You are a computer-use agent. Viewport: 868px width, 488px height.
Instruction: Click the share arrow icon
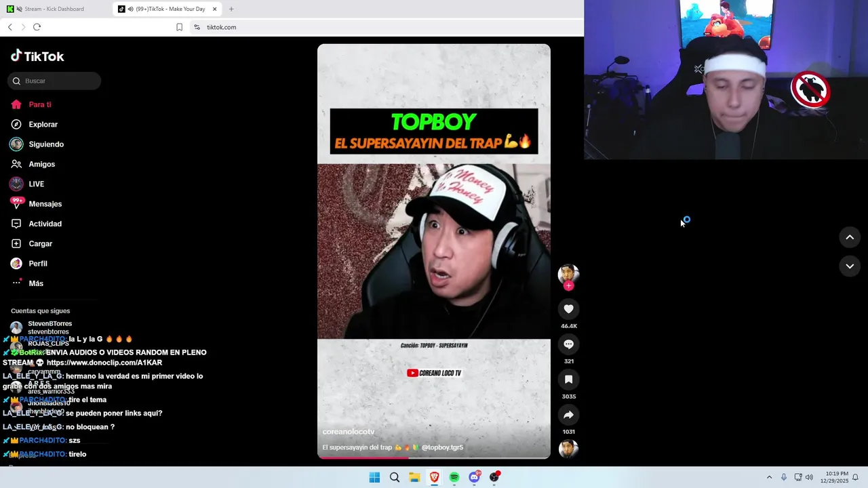coord(568,415)
